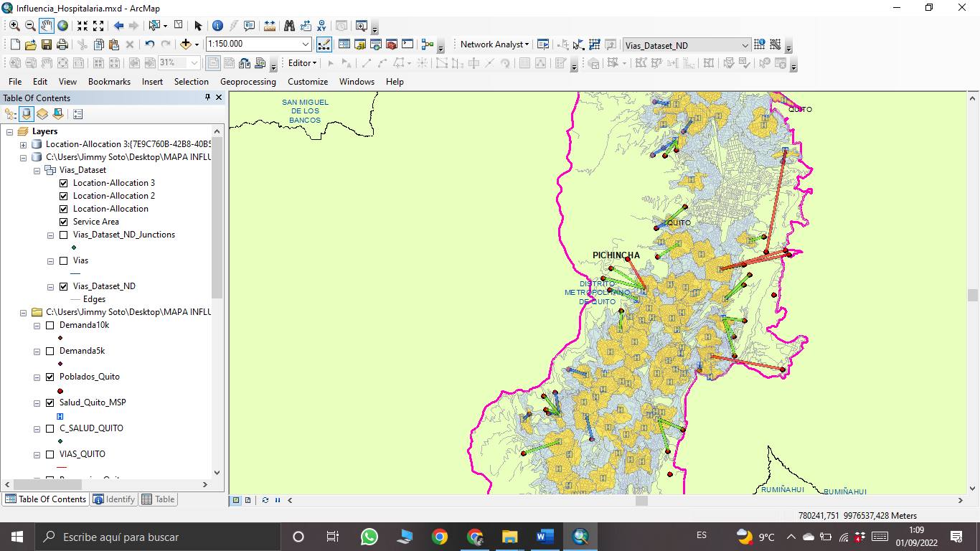Open the Python window
The width and height of the screenshot is (980, 551).
[407, 44]
